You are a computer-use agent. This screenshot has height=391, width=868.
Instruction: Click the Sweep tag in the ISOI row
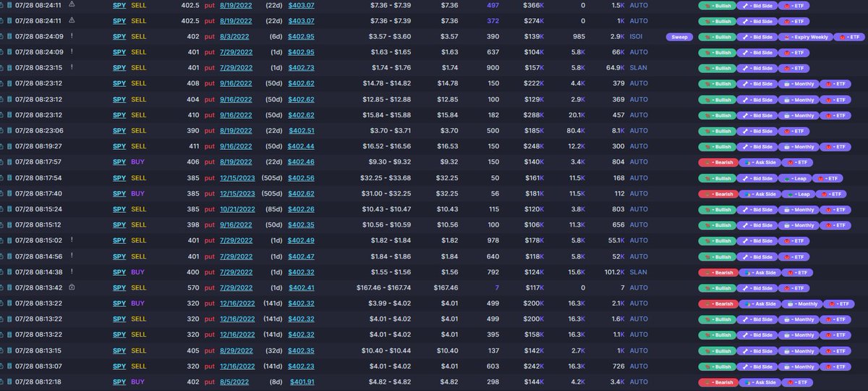coord(679,36)
